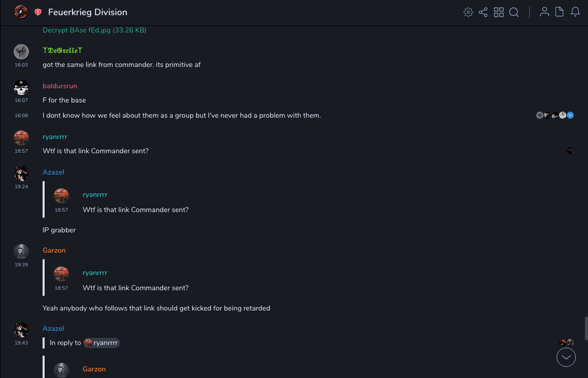Click baldursrun's username
Image resolution: width=588 pixels, height=378 pixels.
[60, 86]
